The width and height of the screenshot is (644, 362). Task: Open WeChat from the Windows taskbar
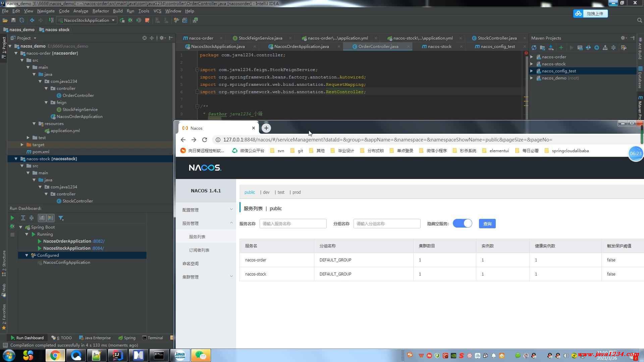click(x=201, y=355)
